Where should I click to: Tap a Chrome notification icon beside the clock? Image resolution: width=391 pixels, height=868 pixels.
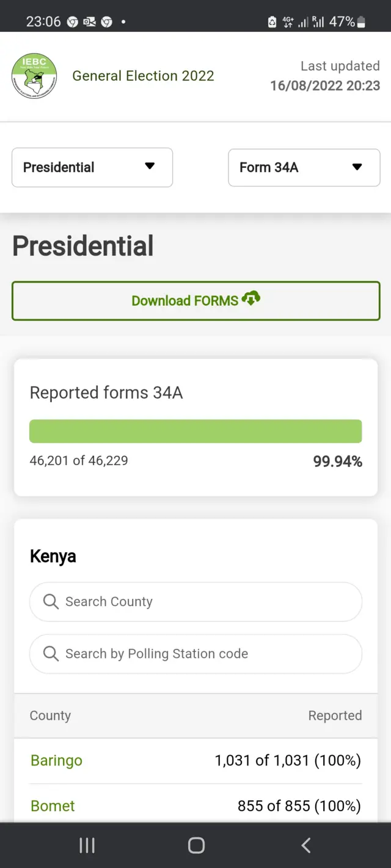[72, 21]
